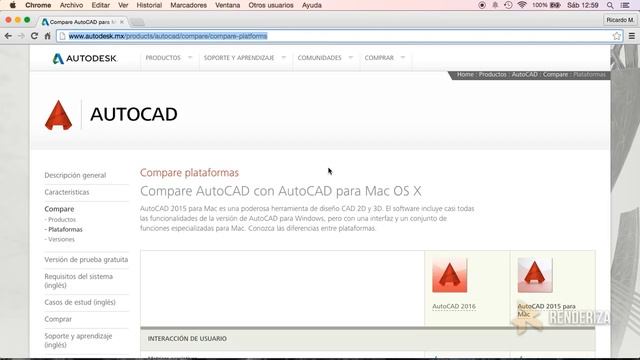Click the Autodesk logo
Viewport: 640px width, 360px height.
84,58
